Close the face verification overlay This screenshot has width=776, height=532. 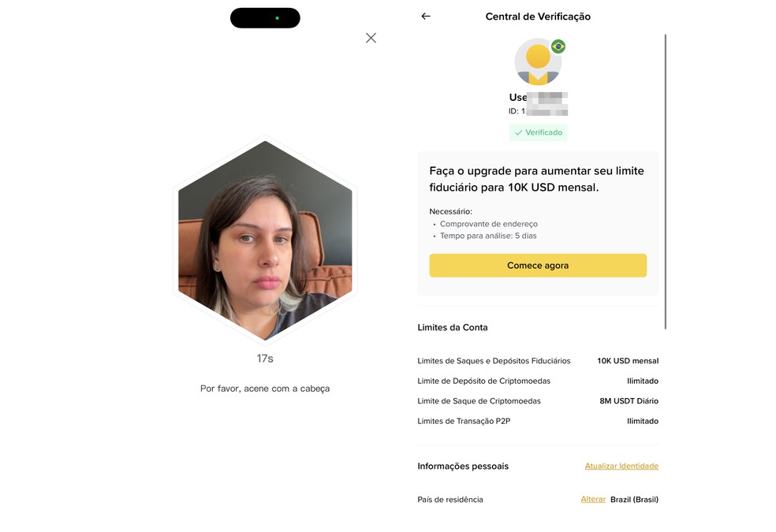click(x=371, y=37)
